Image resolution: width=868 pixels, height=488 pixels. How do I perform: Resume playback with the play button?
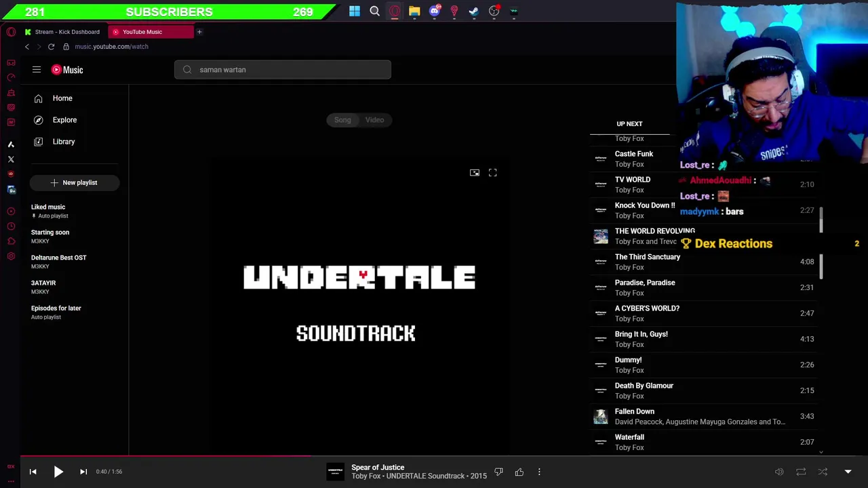coord(58,472)
